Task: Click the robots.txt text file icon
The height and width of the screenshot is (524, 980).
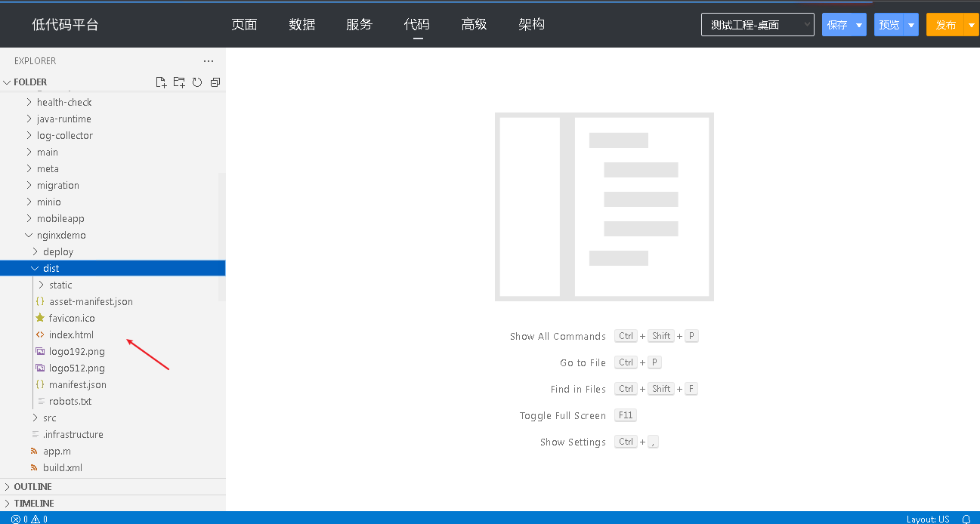Action: coord(40,401)
